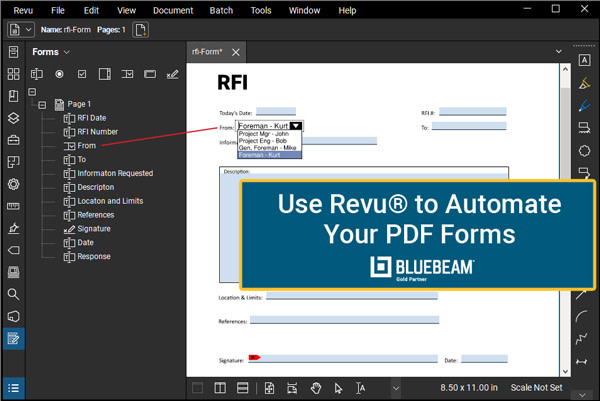The image size is (600, 401).
Task: Open the Batch menu
Action: 221,10
